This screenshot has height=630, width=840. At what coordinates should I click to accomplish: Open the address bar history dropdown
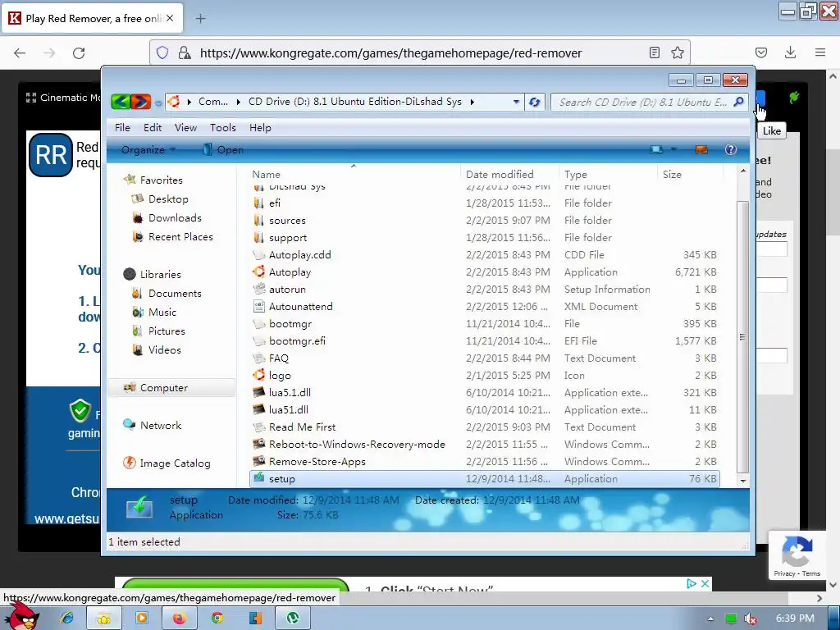point(516,102)
